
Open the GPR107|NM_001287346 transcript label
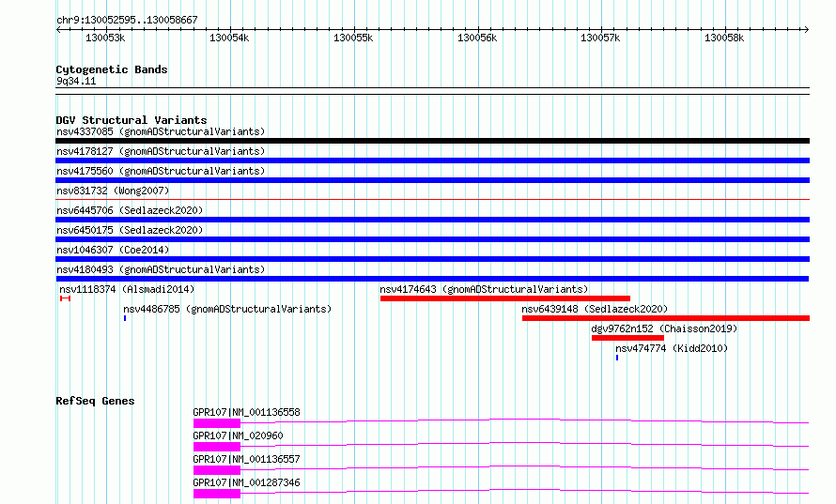[246, 482]
